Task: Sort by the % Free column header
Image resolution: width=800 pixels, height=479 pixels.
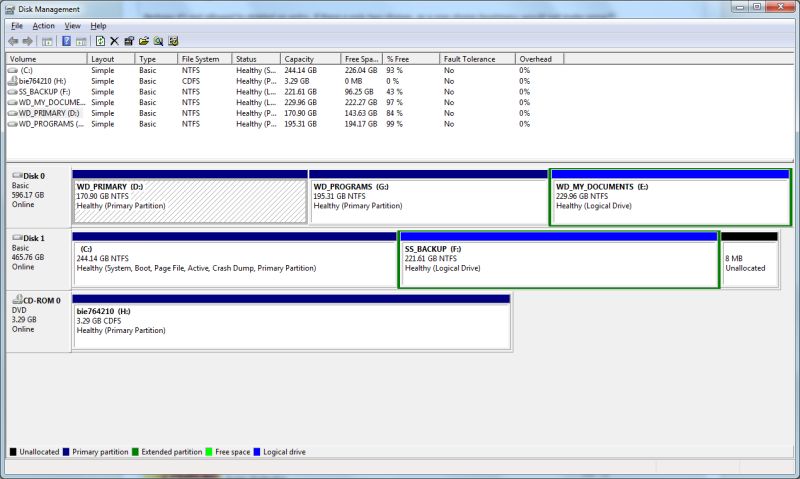Action: pos(411,59)
